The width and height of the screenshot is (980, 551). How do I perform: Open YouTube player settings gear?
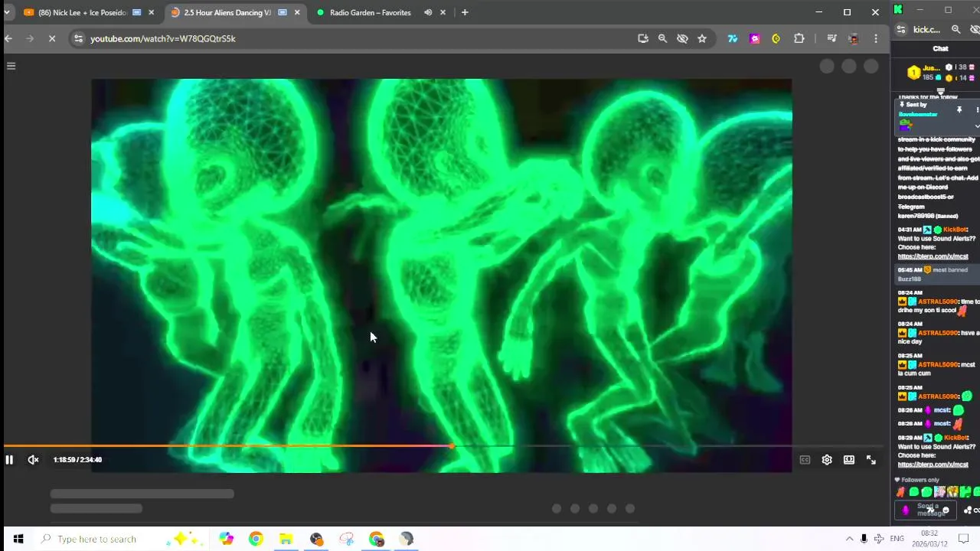(827, 460)
